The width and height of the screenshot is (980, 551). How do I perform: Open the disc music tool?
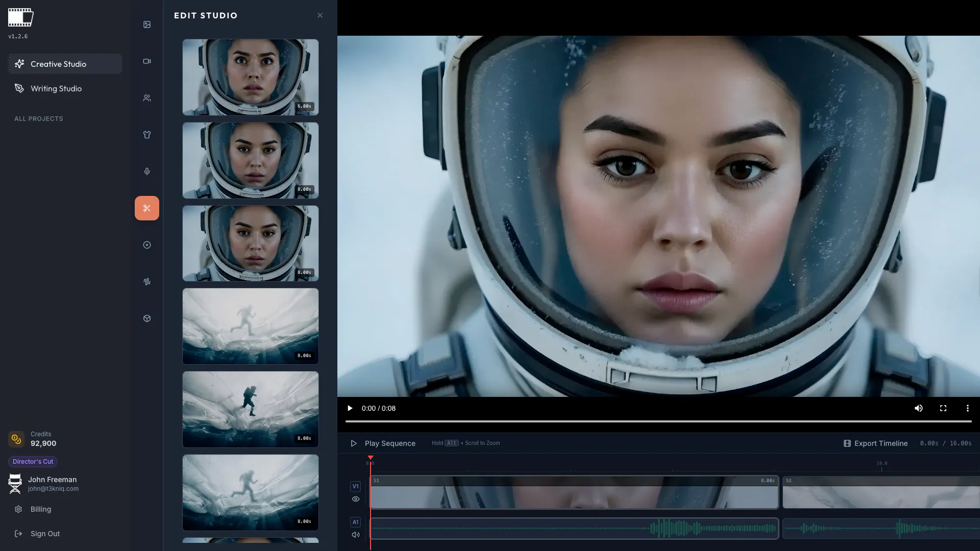point(147,245)
